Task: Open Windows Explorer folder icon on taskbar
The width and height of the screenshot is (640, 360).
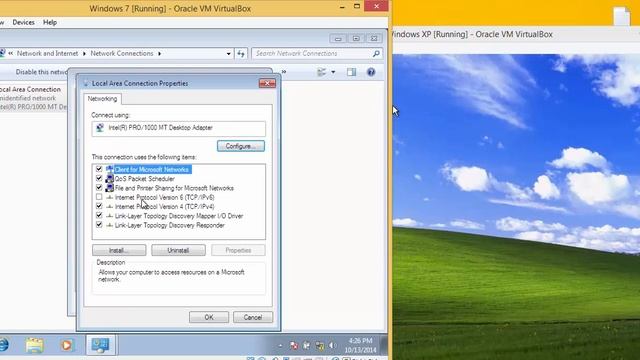Action: tap(35, 345)
